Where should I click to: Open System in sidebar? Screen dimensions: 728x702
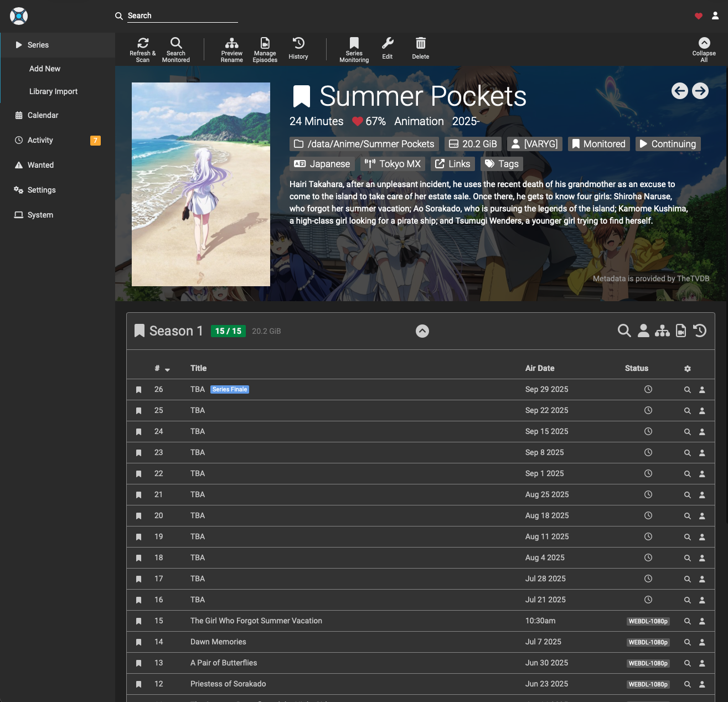pos(58,215)
